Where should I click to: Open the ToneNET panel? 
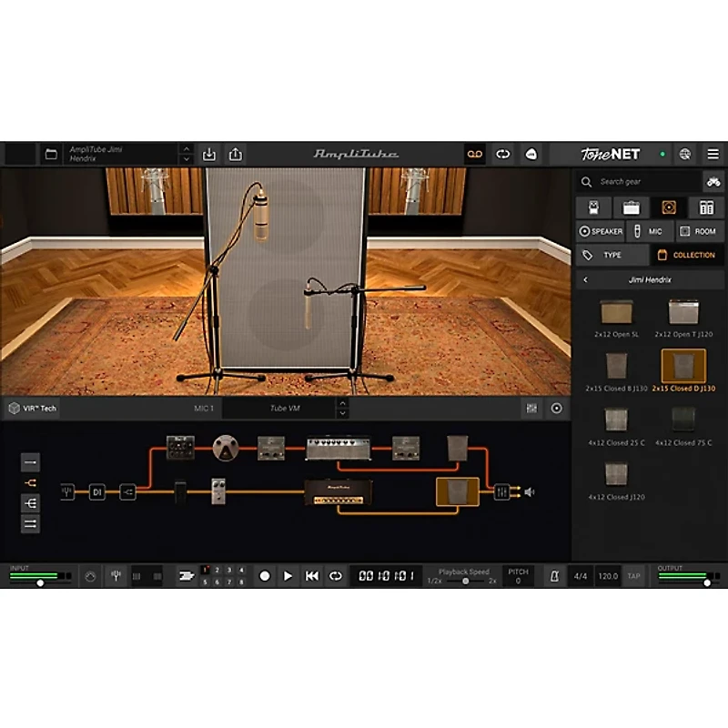pos(610,154)
